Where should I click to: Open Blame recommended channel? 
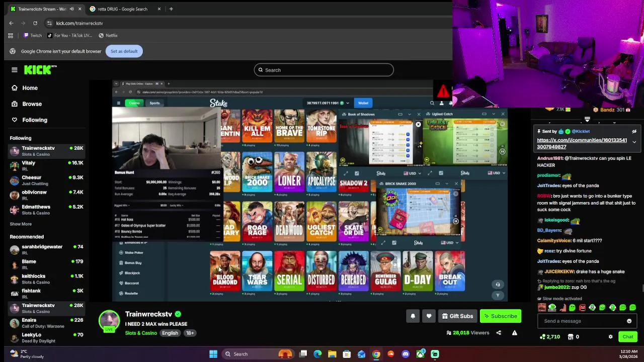[46, 264]
